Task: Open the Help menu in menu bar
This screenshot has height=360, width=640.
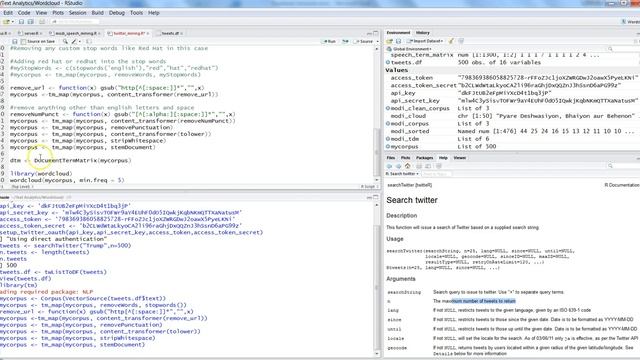Action: tap(154, 13)
